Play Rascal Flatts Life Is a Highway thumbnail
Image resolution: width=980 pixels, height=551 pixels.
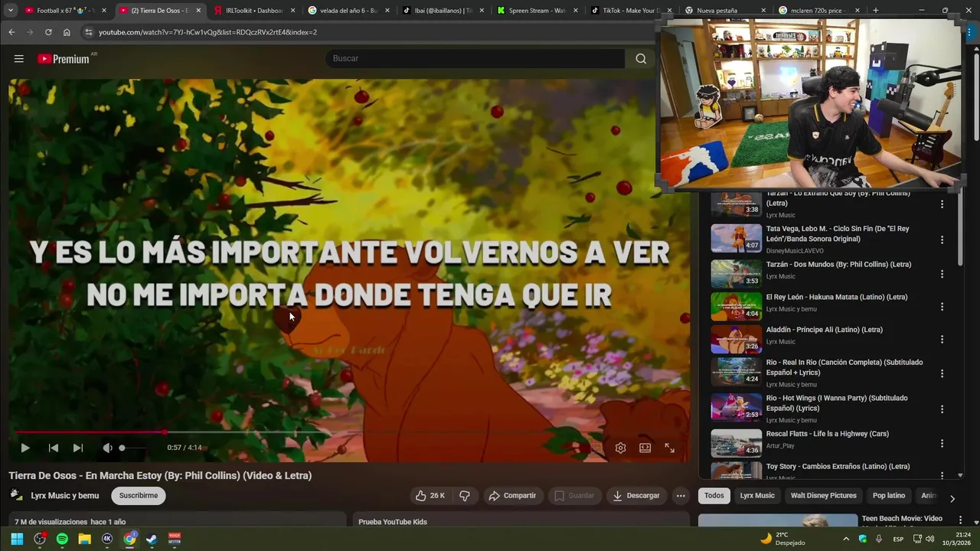click(x=736, y=443)
